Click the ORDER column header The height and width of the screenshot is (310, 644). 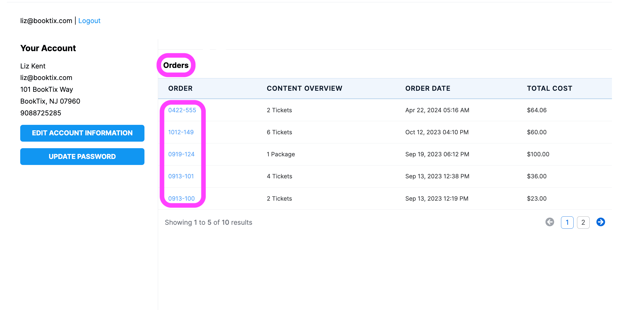[x=180, y=88]
